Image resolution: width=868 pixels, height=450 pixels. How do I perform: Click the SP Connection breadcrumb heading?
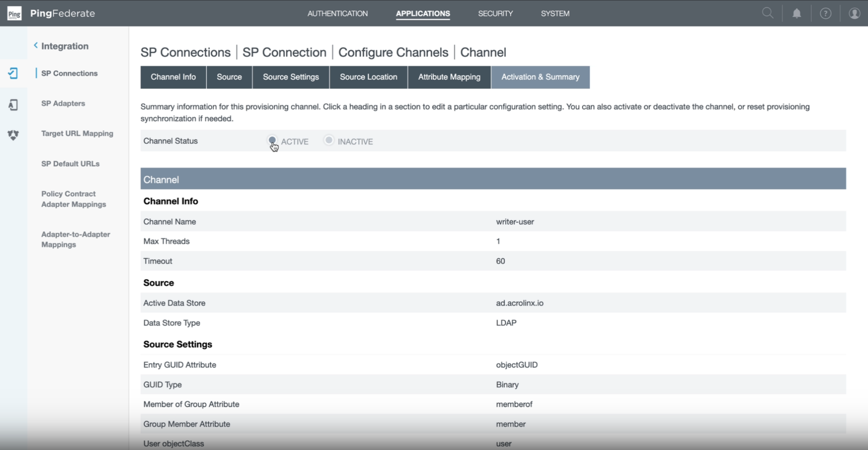(x=284, y=52)
